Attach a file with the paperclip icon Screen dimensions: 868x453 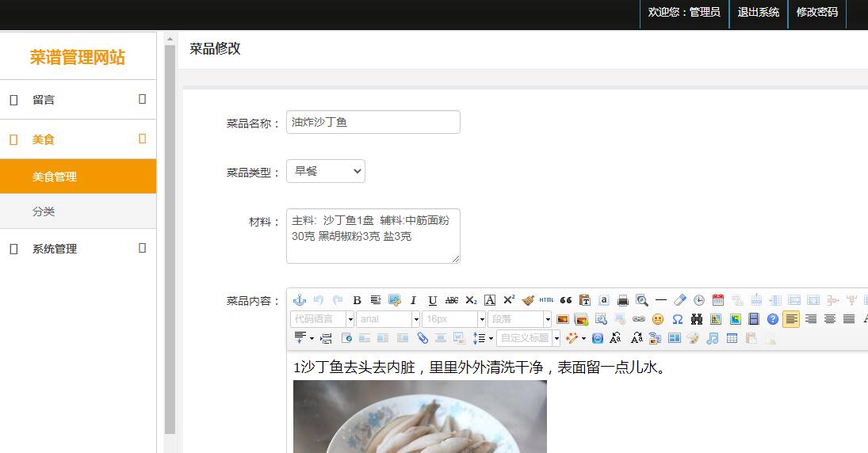coord(423,338)
